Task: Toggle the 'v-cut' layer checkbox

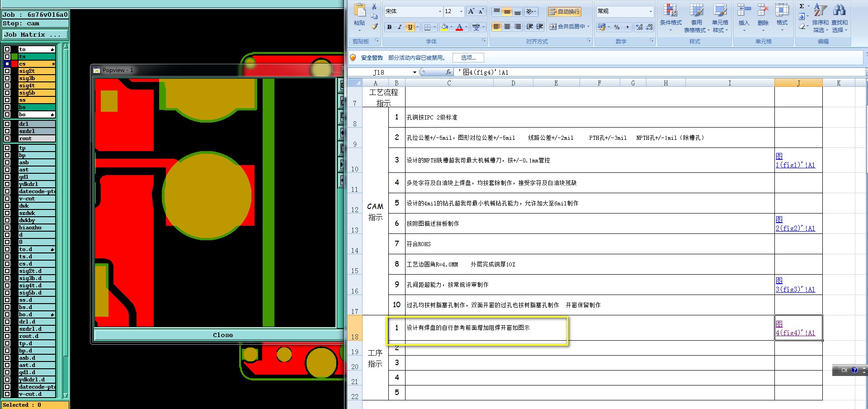Action: (7, 199)
